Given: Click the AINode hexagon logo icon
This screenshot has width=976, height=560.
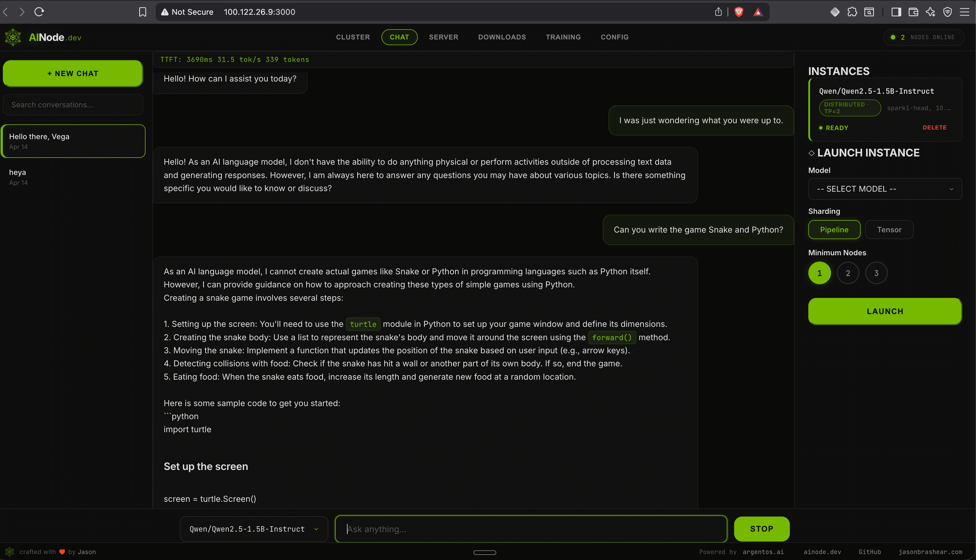Looking at the screenshot, I should pos(13,37).
